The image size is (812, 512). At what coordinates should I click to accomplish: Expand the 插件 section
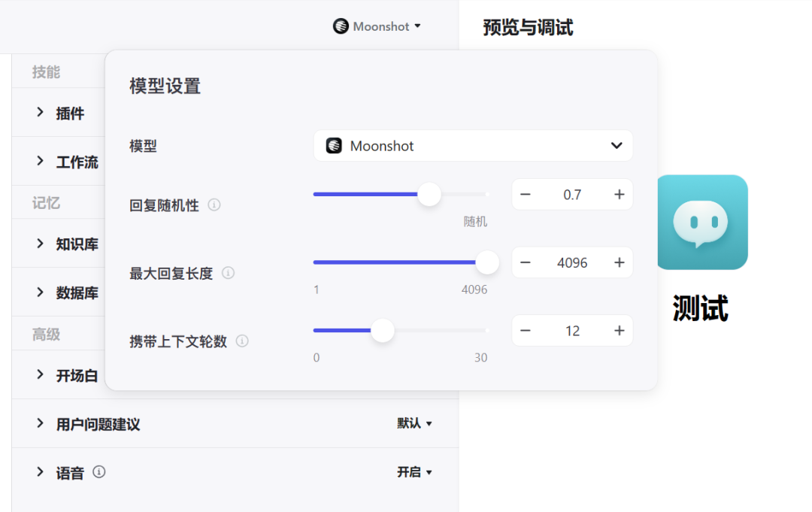40,112
